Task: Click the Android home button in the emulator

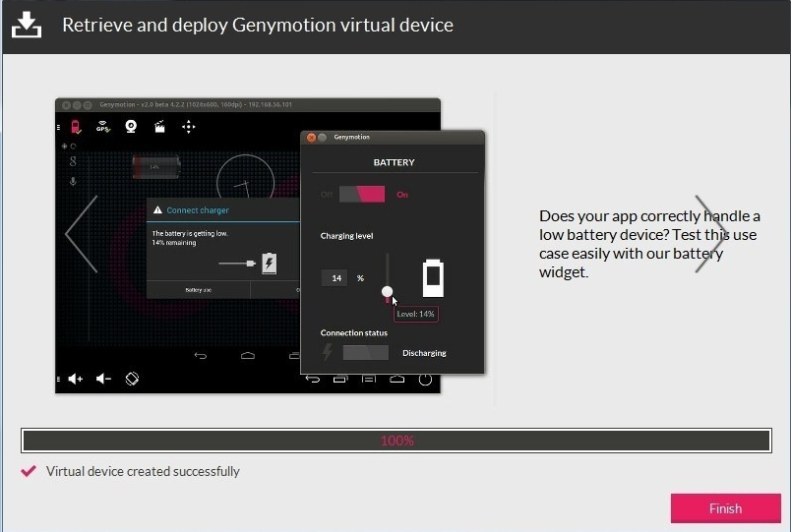Action: click(248, 356)
